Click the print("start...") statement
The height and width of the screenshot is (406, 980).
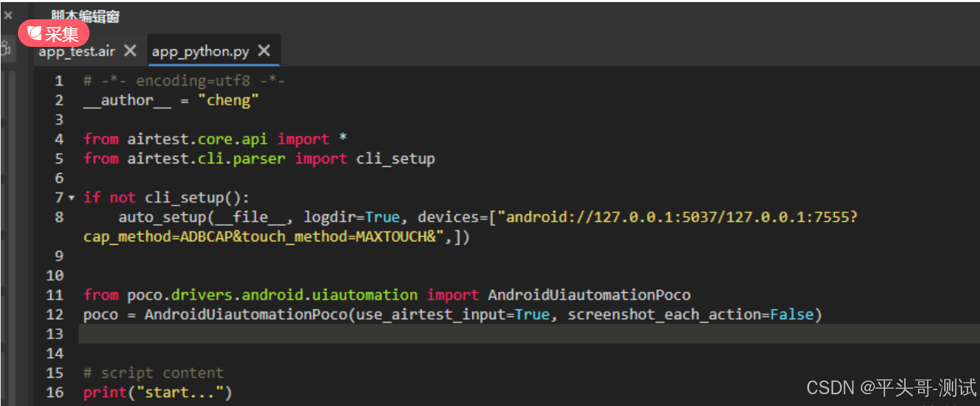point(158,392)
